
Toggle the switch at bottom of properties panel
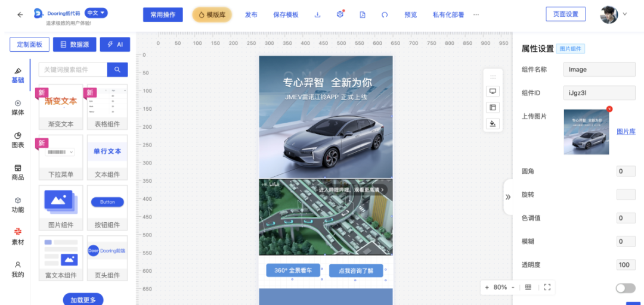(x=626, y=288)
